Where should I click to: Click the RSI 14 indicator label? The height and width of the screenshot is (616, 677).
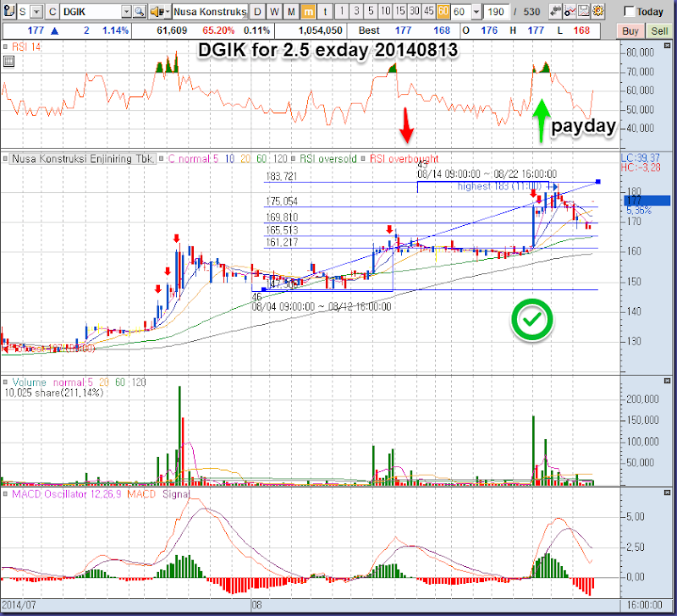[x=26, y=47]
